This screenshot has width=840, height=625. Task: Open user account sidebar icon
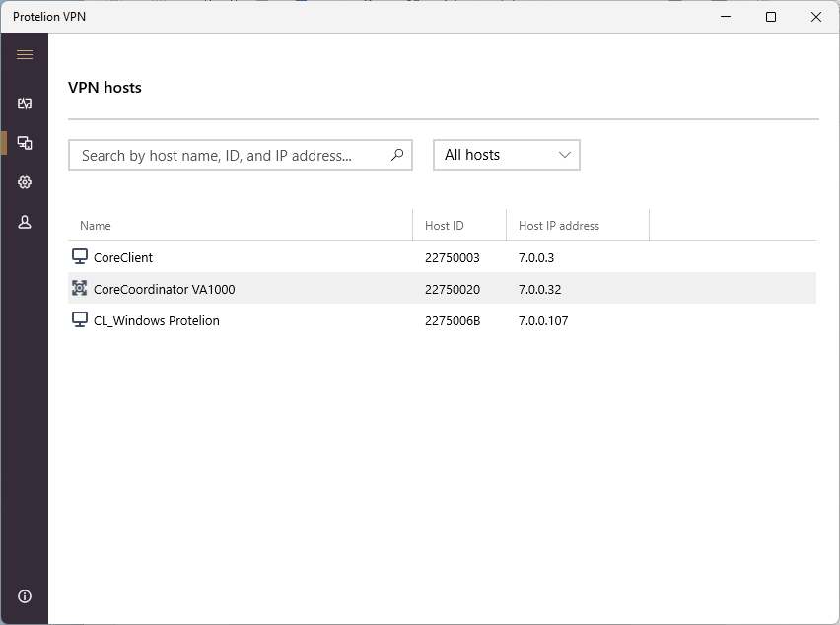pyautogui.click(x=25, y=223)
